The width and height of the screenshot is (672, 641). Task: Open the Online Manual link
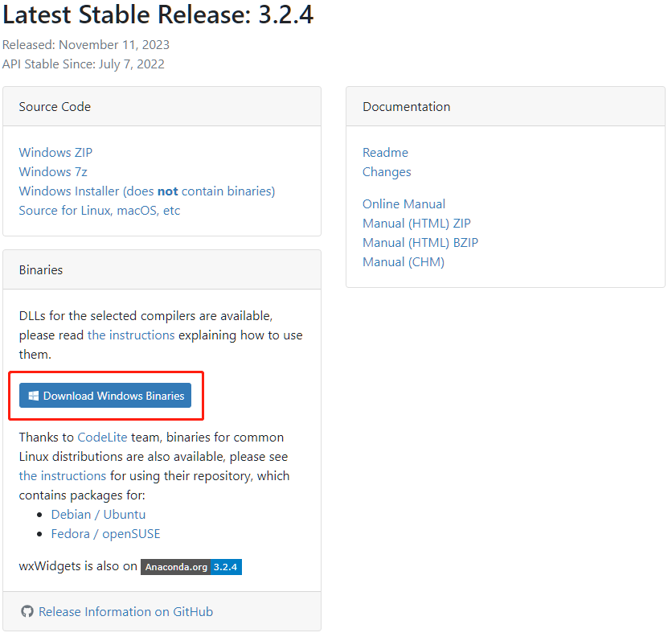coord(404,204)
